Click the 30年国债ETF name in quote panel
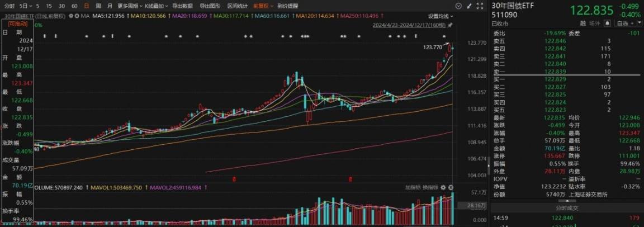The height and width of the screenshot is (227, 644). point(512,6)
